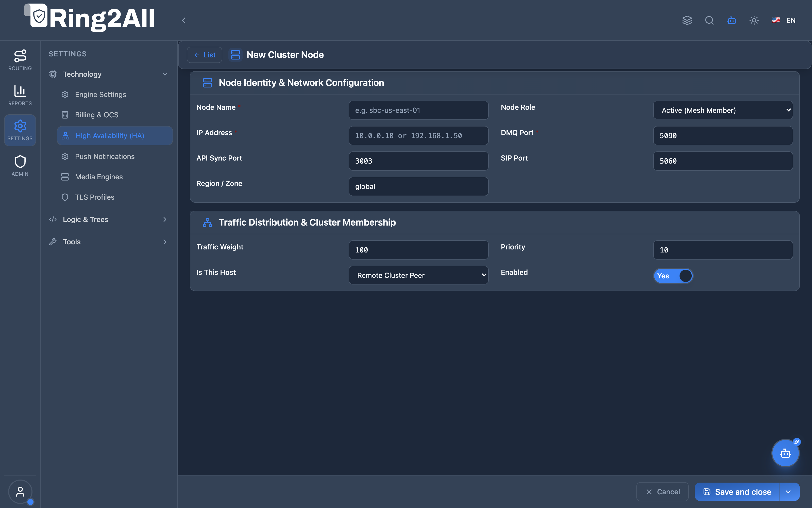Focus the IP Address input field
Screen dimensions: 812x508
coord(418,136)
